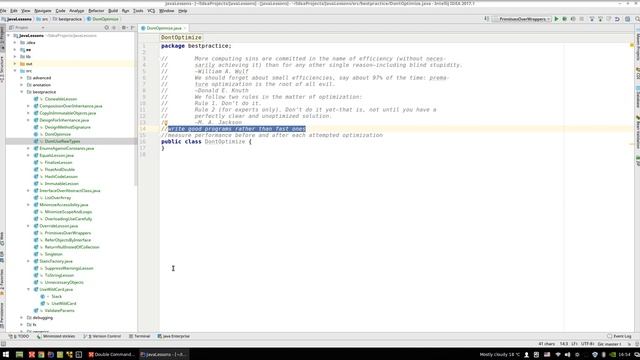Viewport: 640px width, 360px height.
Task: Click the Debug bug icon in toolbar
Action: point(564,19)
